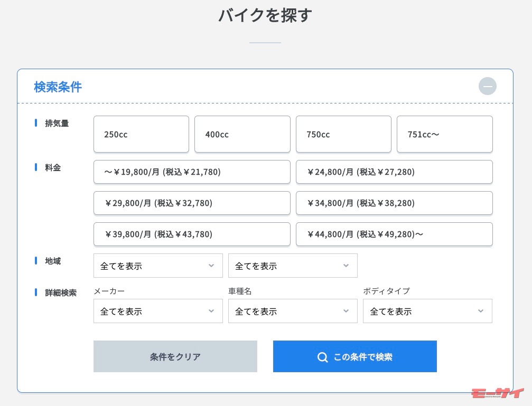The width and height of the screenshot is (532, 406).
Task: Expand the ボディタイプ dropdown
Action: click(x=427, y=311)
